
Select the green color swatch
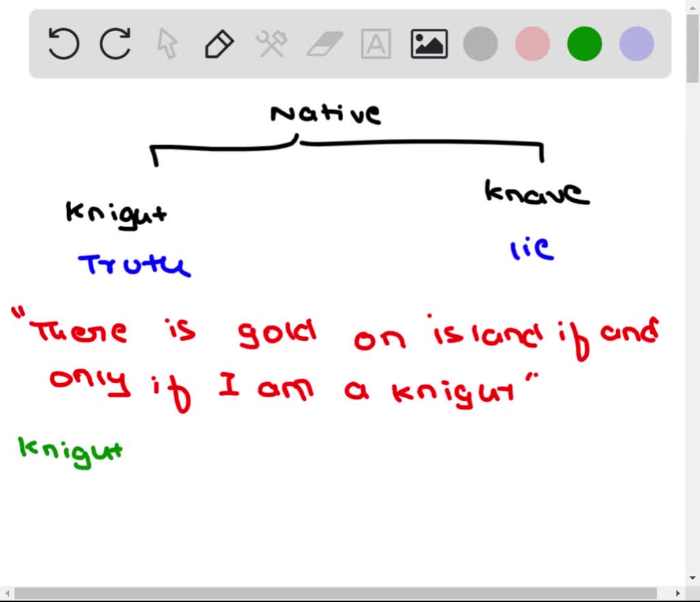coord(584,43)
